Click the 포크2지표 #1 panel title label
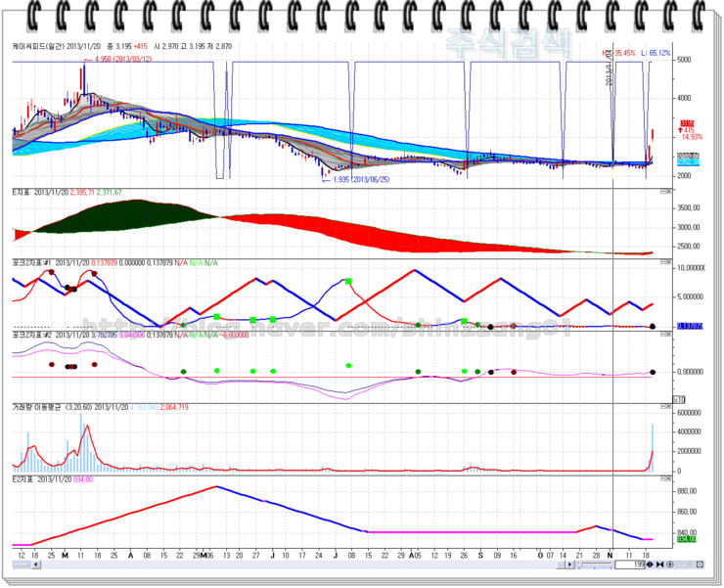The width and height of the screenshot is (724, 588). [x=31, y=263]
